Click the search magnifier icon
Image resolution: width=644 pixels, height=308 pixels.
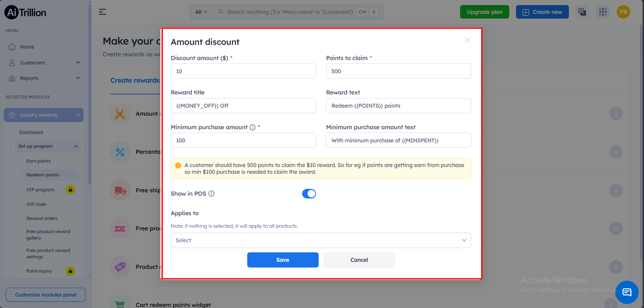[x=221, y=12]
